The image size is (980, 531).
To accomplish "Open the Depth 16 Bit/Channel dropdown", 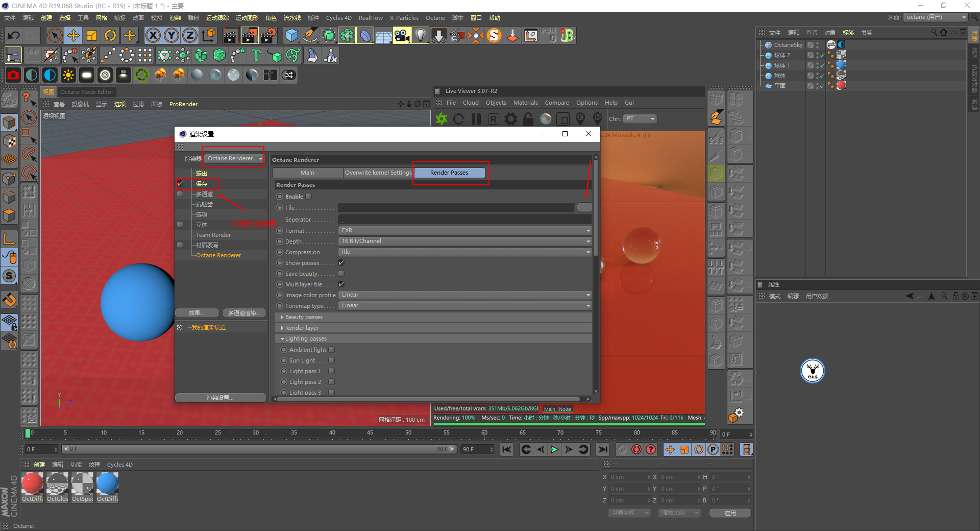I will tap(464, 242).
